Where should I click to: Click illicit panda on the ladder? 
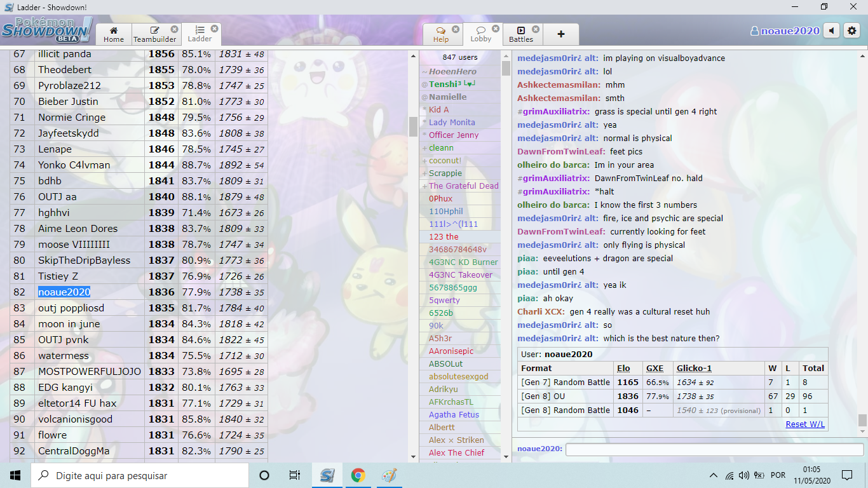[x=65, y=54]
